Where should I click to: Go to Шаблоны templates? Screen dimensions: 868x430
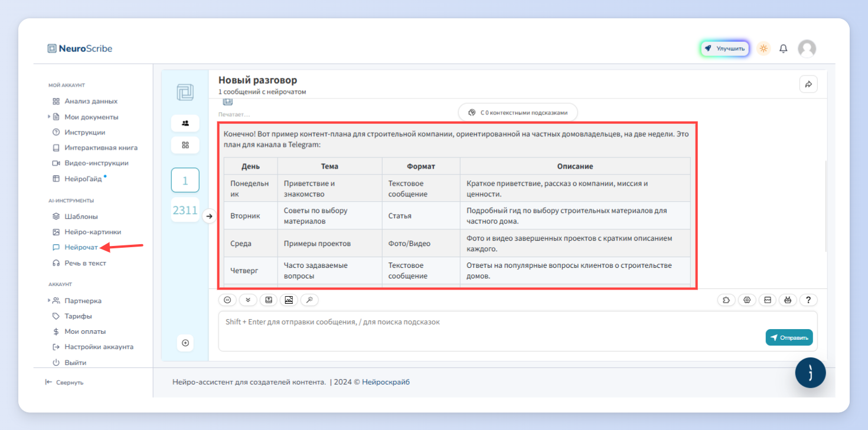[x=81, y=216]
